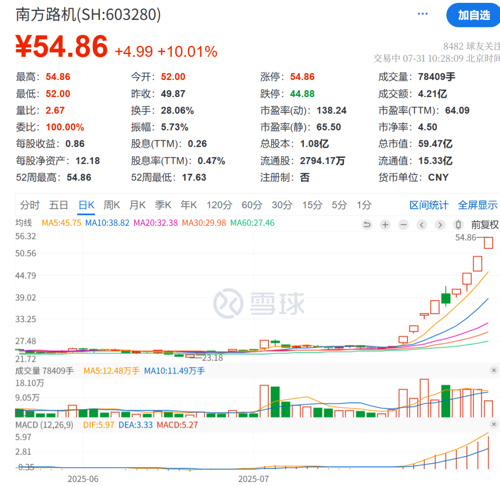Switch to the 15分 interval tab
This screenshot has width=500, height=486.
click(312, 205)
